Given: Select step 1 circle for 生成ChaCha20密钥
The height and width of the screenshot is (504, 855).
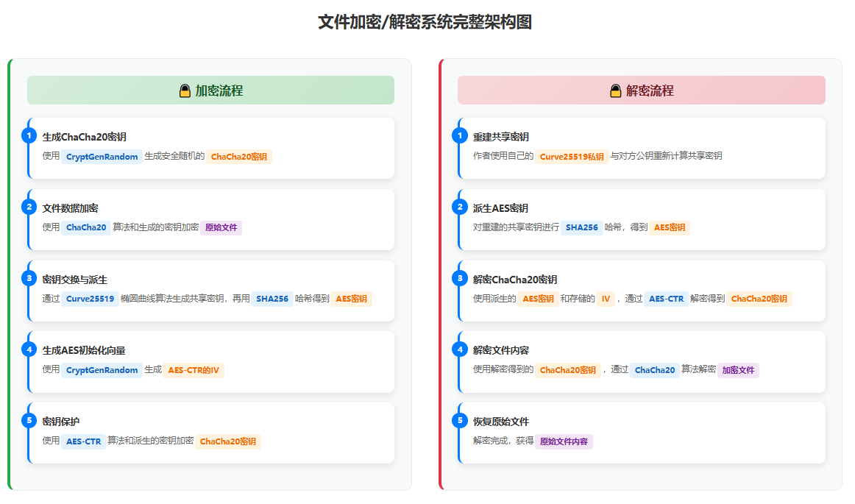Looking at the screenshot, I should (x=29, y=135).
